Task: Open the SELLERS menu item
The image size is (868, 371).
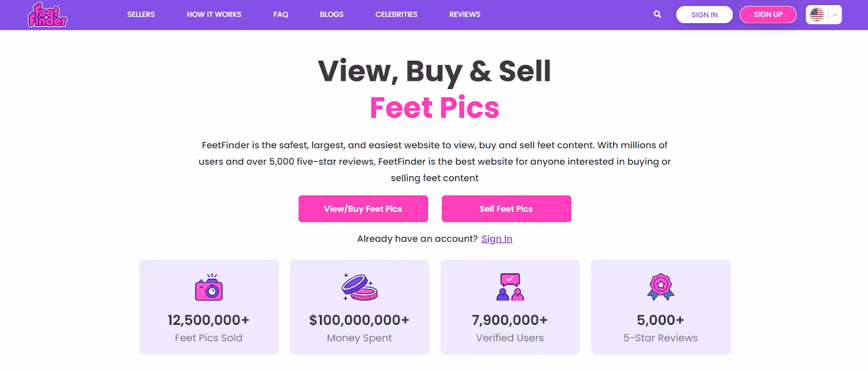Action: point(141,14)
